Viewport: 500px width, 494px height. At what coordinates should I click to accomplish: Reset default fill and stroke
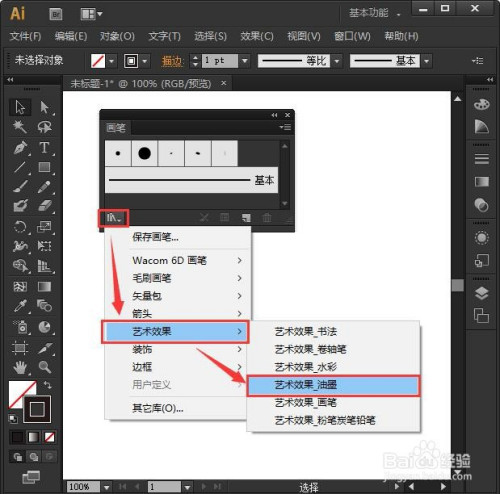coord(13,419)
